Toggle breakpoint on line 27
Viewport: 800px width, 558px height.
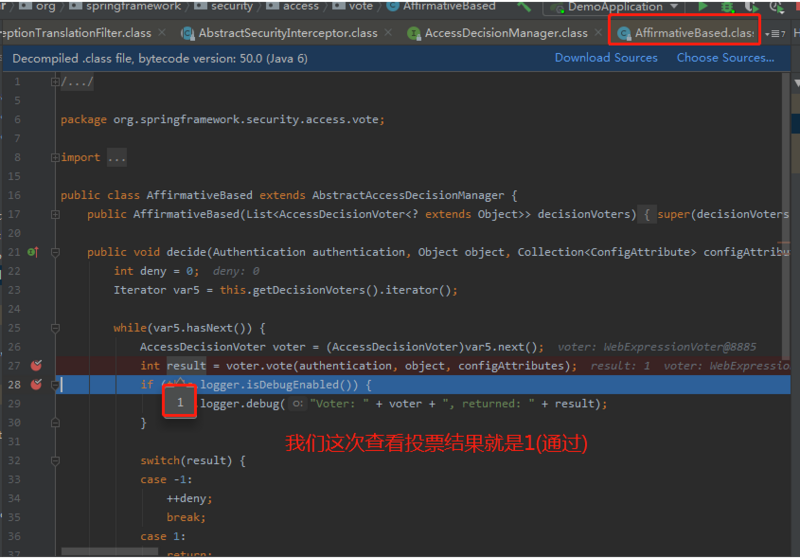point(36,365)
